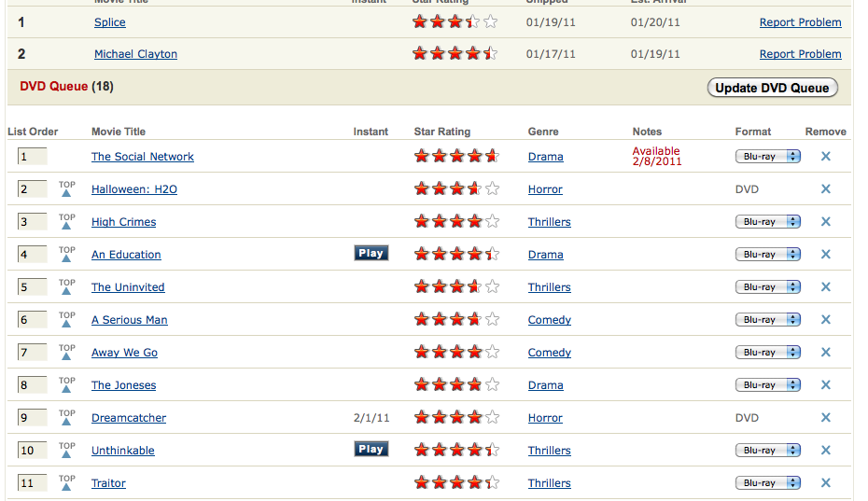This screenshot has height=501, width=868.
Task: Report a problem with Michael Clayton
Action: pyautogui.click(x=800, y=54)
